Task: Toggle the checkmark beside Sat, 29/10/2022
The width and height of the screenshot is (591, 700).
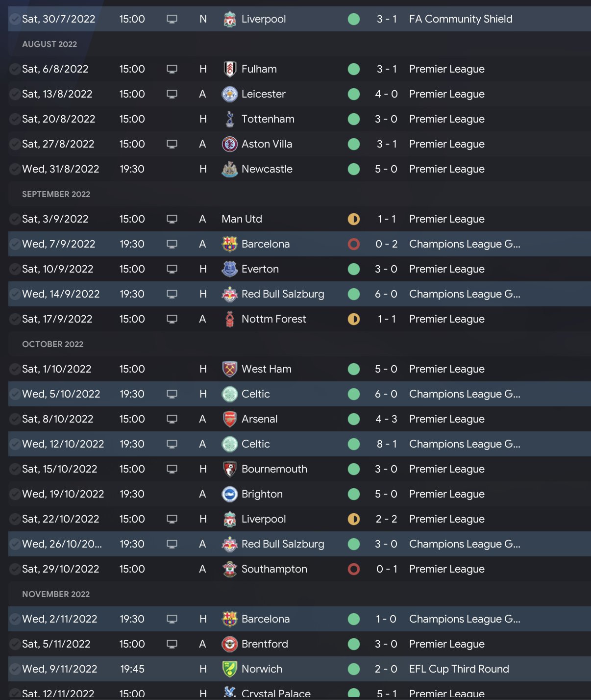Action: click(x=15, y=569)
